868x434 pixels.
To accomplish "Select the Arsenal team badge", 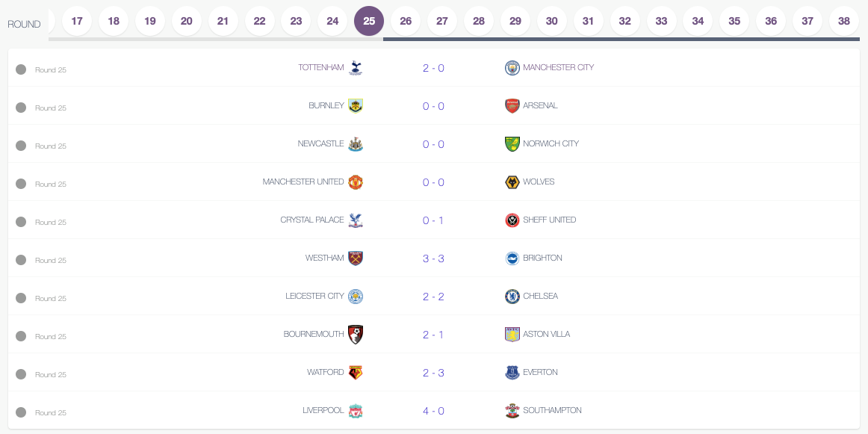I will pyautogui.click(x=512, y=106).
